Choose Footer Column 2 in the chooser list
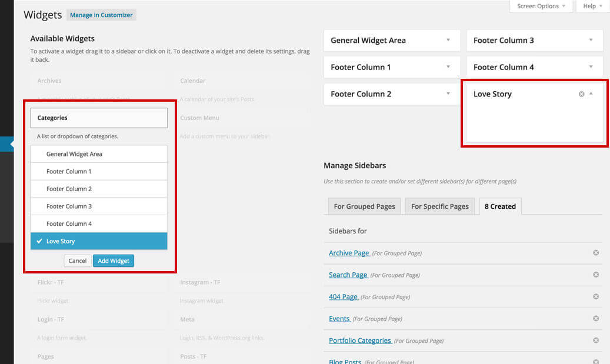This screenshot has width=610, height=364. coord(99,189)
